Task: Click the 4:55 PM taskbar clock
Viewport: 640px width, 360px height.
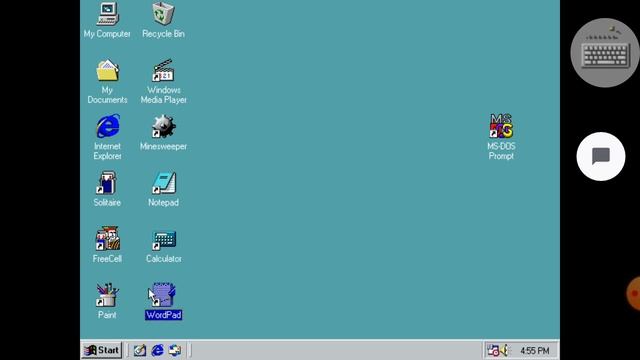Action: click(534, 351)
